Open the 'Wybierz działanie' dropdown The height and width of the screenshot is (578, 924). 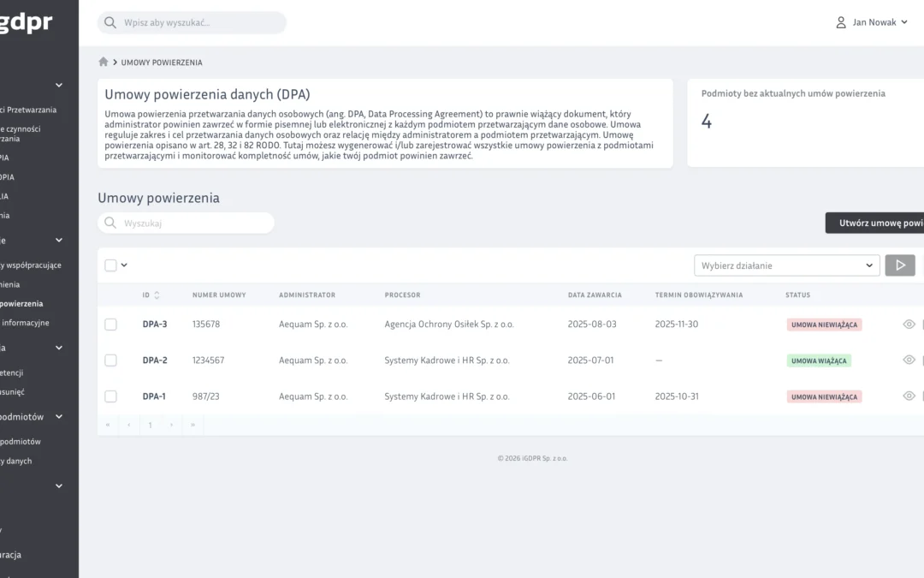click(x=785, y=265)
